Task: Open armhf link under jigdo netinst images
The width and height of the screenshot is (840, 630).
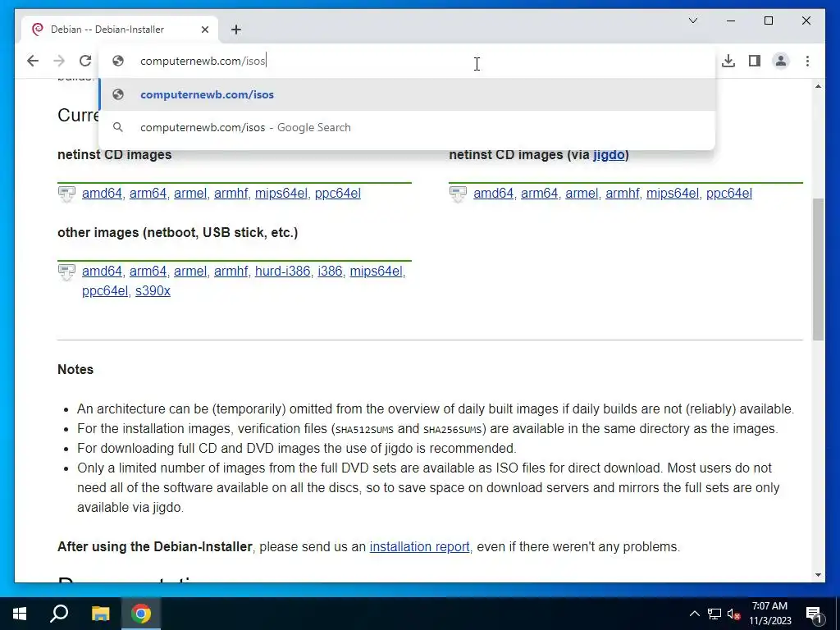Action: [x=623, y=194]
